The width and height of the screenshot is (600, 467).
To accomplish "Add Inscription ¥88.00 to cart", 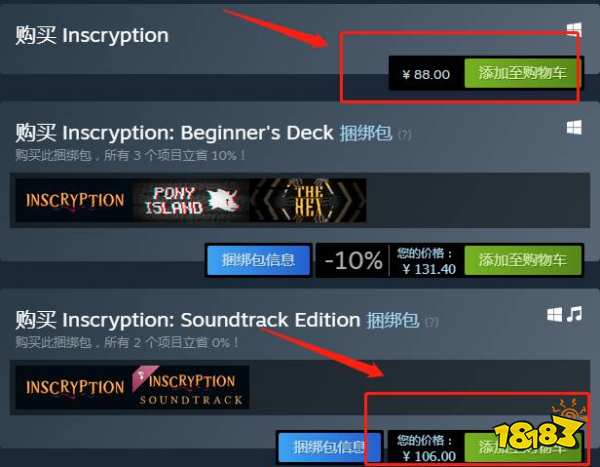I will point(523,73).
